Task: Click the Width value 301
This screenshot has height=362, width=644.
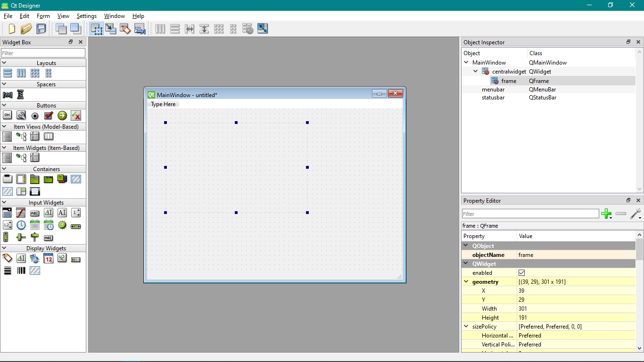Action: pyautogui.click(x=576, y=309)
